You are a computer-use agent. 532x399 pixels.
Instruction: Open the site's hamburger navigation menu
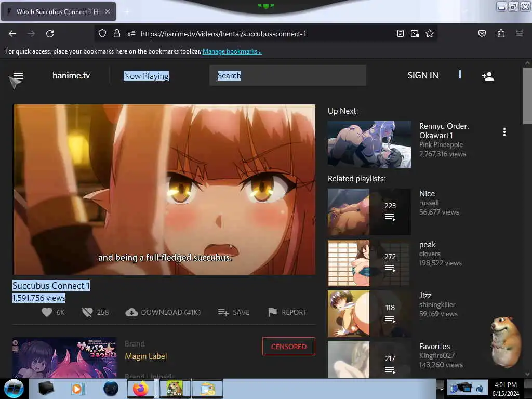[x=18, y=76]
